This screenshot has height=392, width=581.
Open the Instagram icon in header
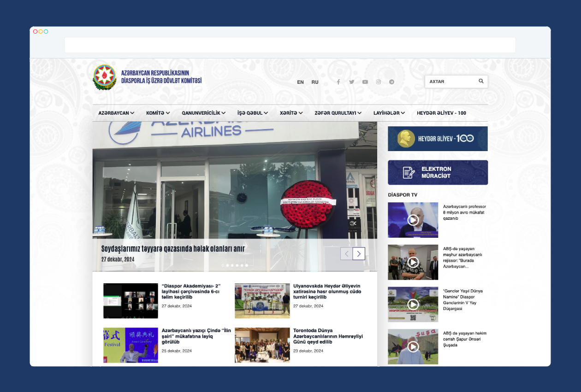click(378, 82)
